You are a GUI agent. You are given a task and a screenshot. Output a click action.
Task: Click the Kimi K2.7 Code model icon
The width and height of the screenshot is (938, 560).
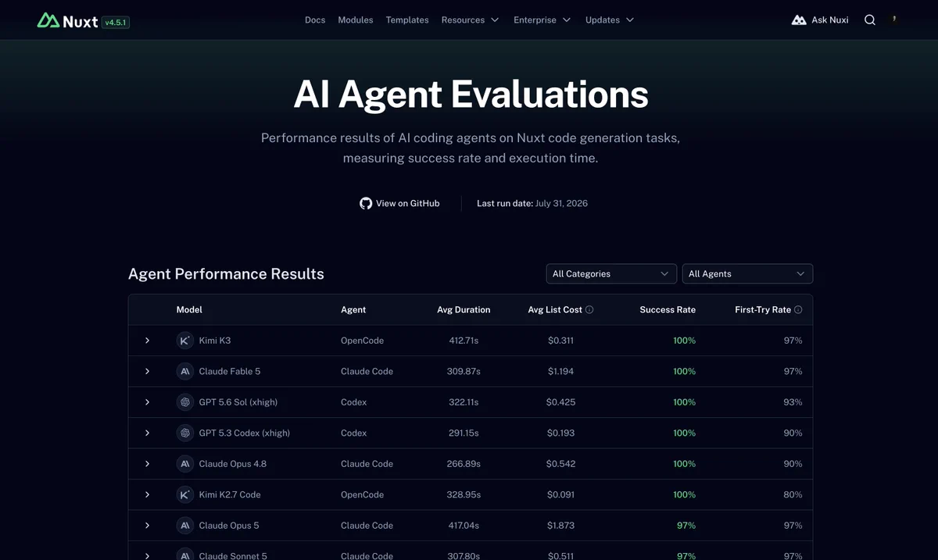(x=184, y=495)
